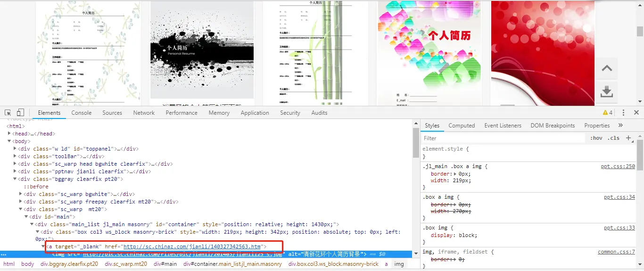Image resolution: width=644 pixels, height=271 pixels.
Task: Open the Network tab
Action: (x=144, y=113)
